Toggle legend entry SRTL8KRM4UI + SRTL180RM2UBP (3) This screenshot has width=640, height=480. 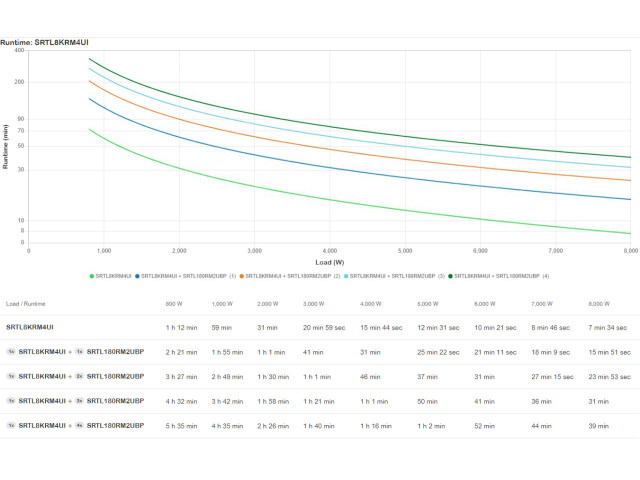tap(394, 276)
